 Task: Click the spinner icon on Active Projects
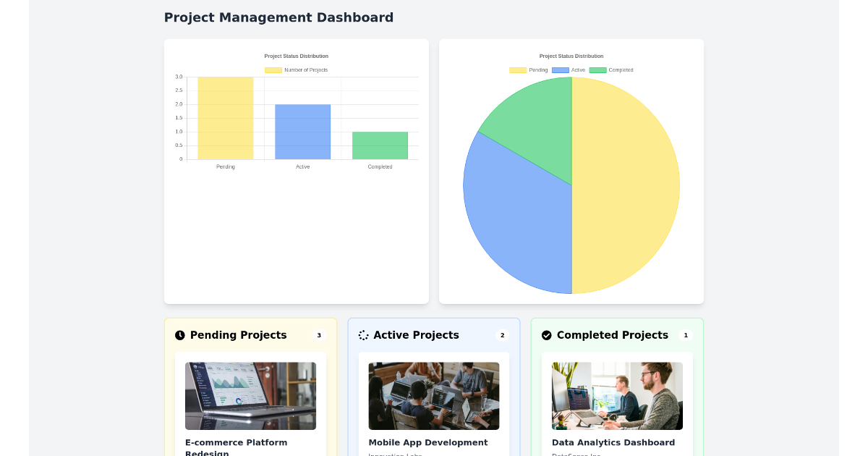[x=363, y=334]
